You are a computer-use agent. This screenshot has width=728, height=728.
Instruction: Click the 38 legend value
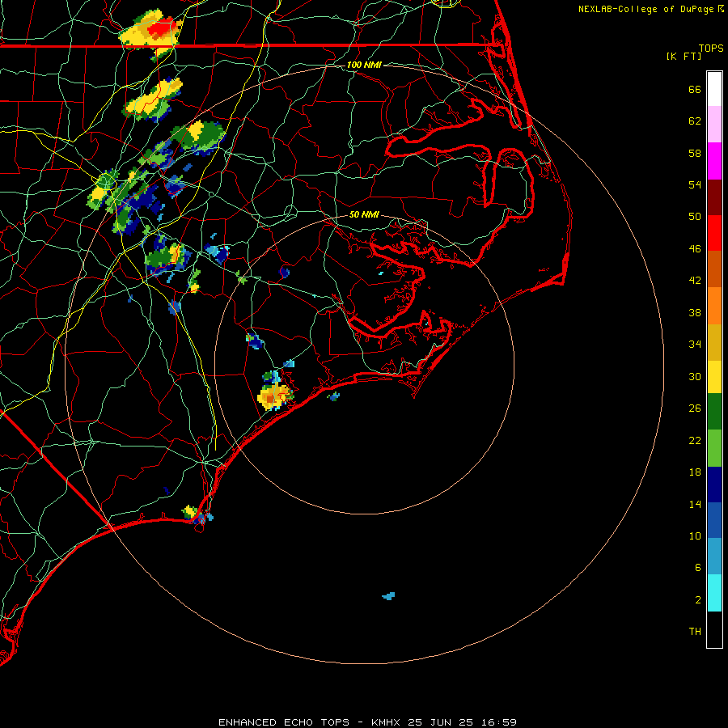pyautogui.click(x=695, y=312)
